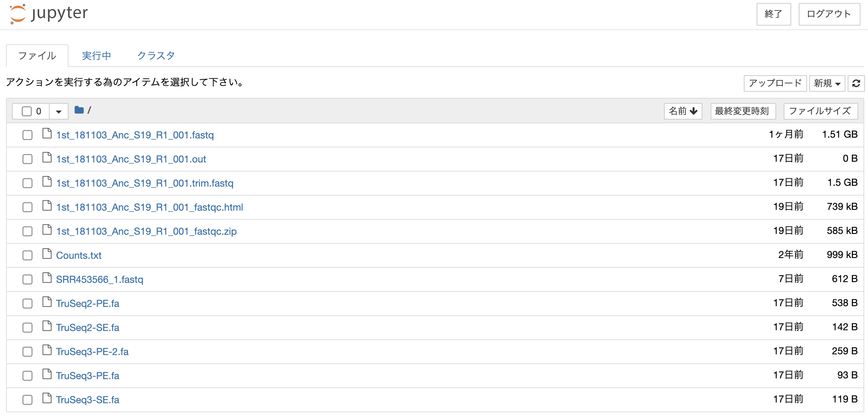Click the refresh file list icon

(x=856, y=83)
